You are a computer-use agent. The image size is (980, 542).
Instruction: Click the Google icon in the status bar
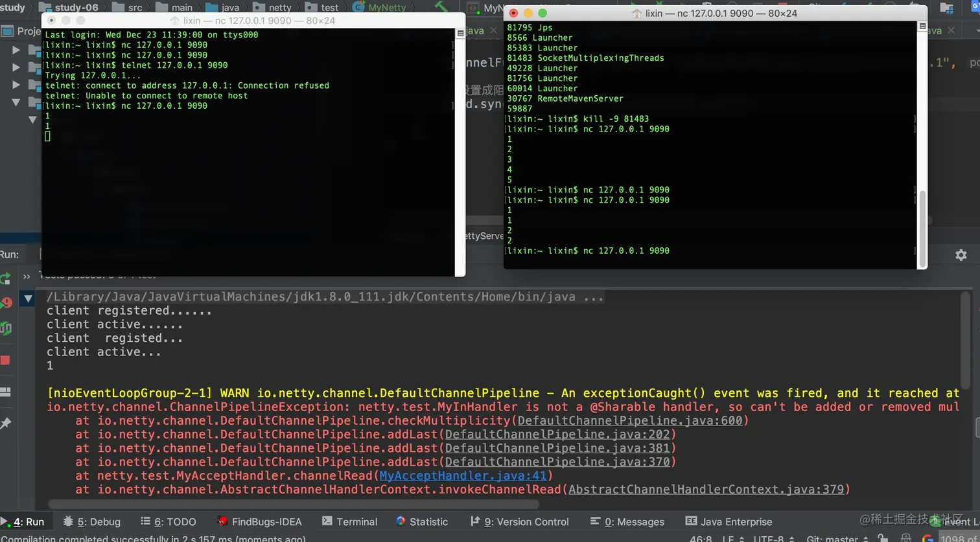coord(927,538)
